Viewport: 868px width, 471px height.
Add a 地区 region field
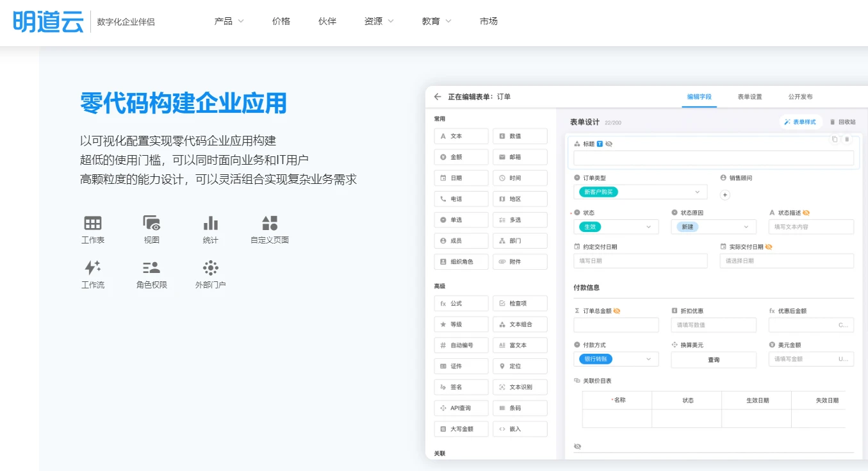coord(520,199)
